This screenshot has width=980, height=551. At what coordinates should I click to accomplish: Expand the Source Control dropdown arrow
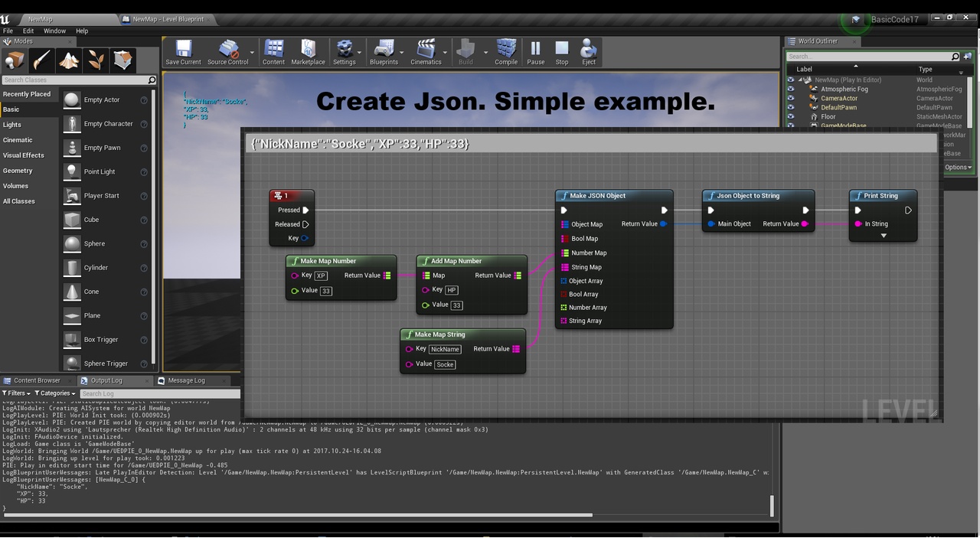[x=252, y=53]
